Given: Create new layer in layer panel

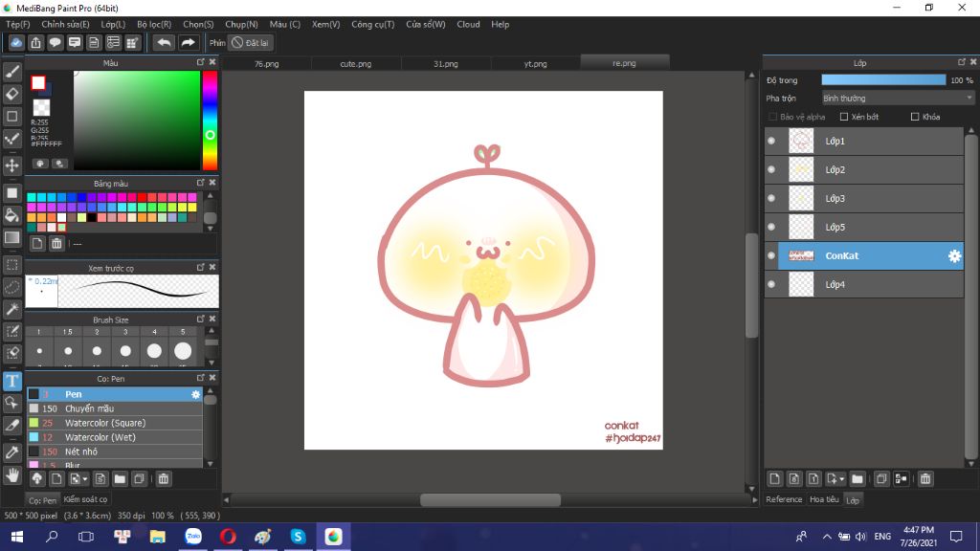Looking at the screenshot, I should click(774, 478).
